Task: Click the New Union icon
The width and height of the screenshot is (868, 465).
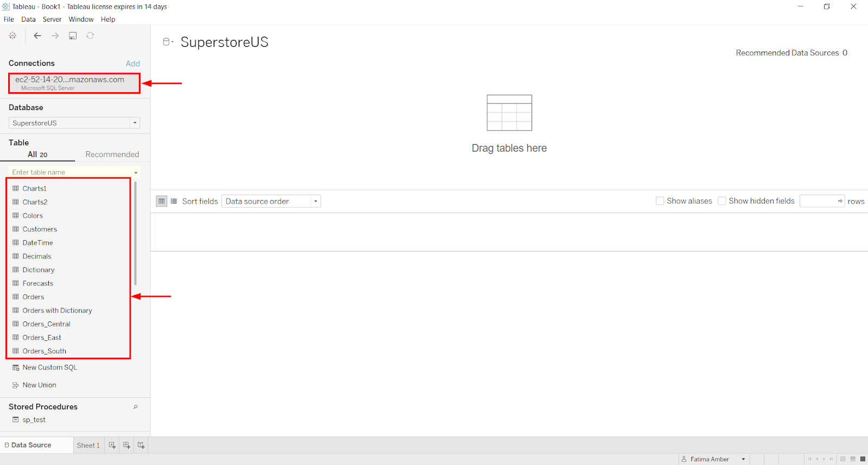Action: (16, 385)
